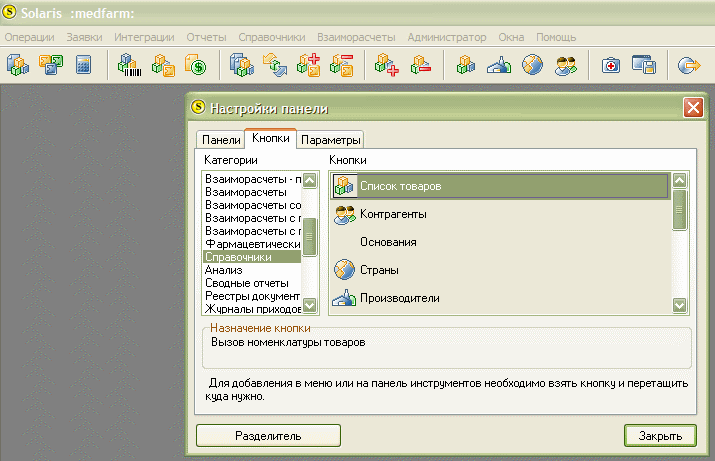715x461 pixels.
Task: Click the factory manufacturers toolbar icon
Action: tap(499, 65)
